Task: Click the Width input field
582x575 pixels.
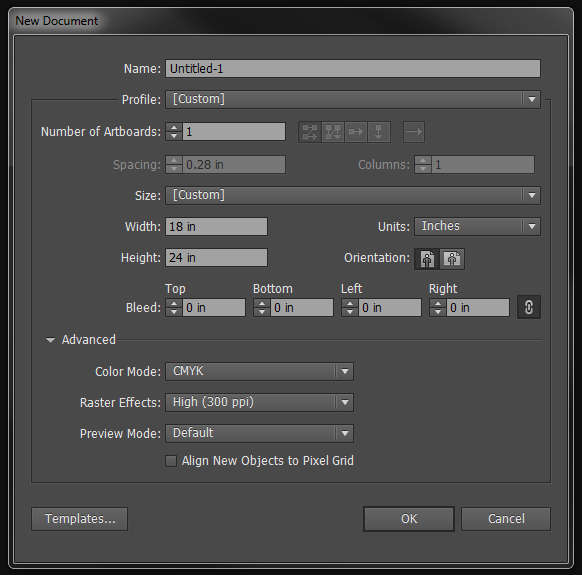Action: (x=216, y=226)
